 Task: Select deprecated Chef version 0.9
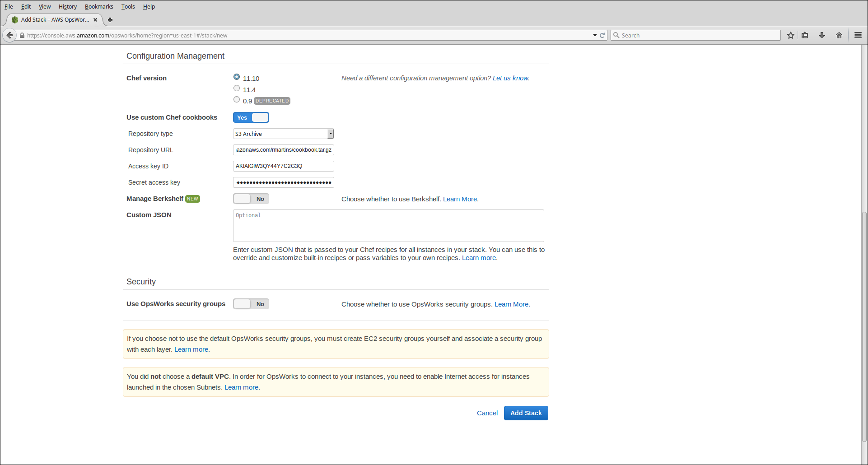tap(237, 100)
